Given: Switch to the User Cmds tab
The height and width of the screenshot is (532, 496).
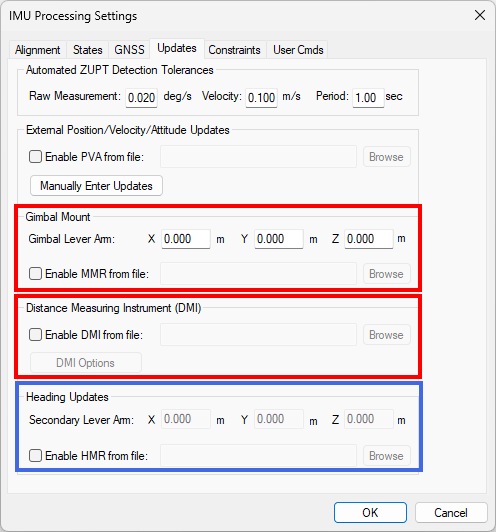Looking at the screenshot, I should [298, 50].
